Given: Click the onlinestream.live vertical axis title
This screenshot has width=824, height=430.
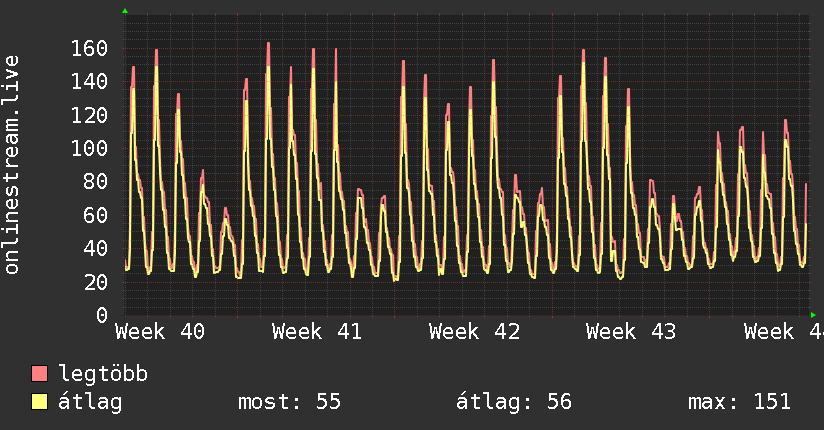Looking at the screenshot, I should [x=12, y=165].
